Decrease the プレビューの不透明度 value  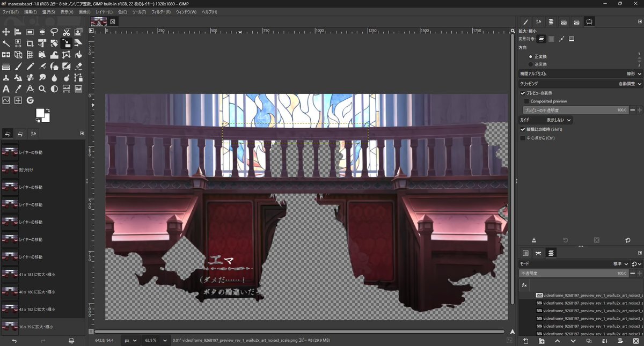(x=633, y=110)
